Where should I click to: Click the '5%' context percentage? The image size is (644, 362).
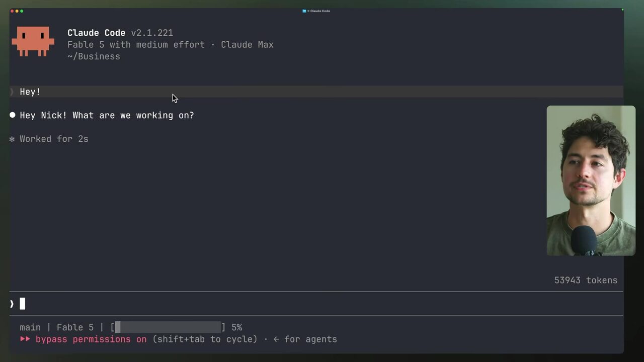[236, 327]
